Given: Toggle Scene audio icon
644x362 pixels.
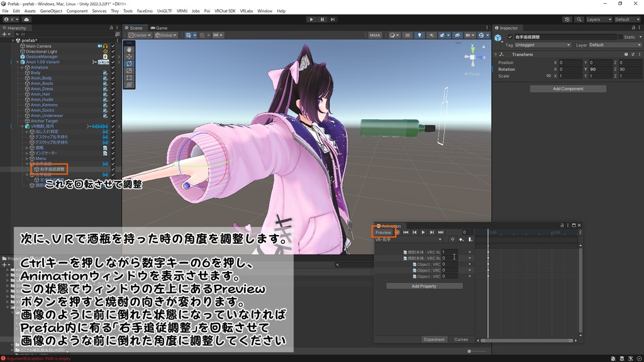Looking at the screenshot, I should click(x=431, y=35).
